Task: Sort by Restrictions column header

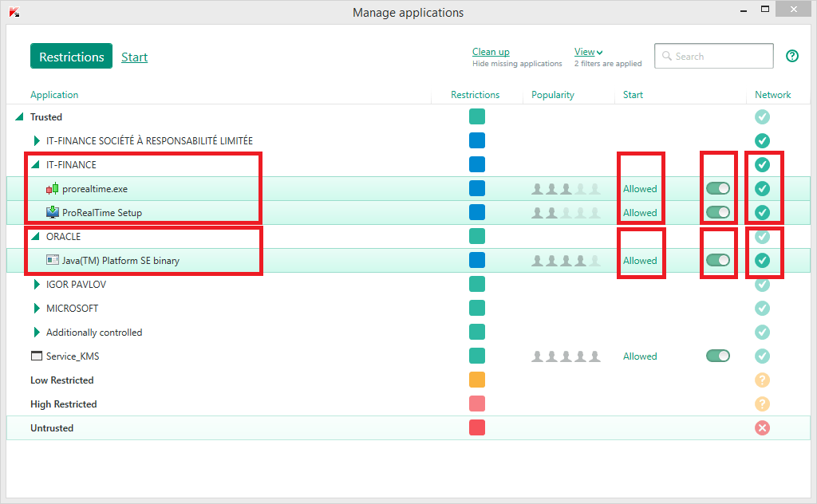Action: (x=476, y=95)
